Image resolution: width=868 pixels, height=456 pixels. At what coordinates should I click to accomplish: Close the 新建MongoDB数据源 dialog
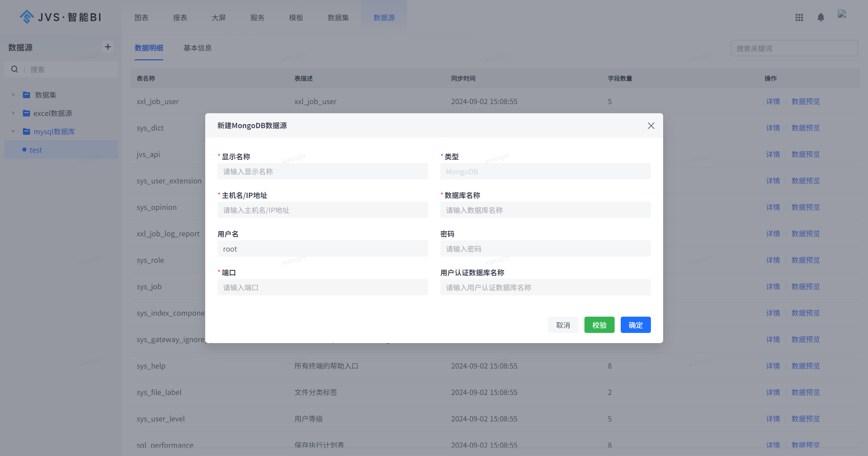click(x=651, y=126)
